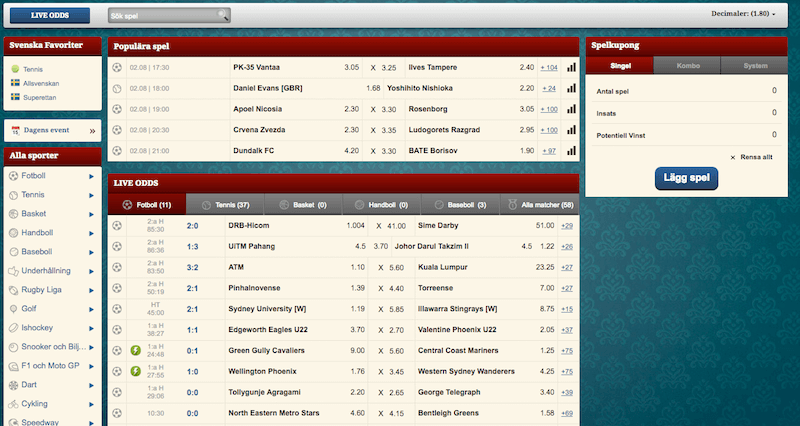Click the Lägg spel button
The image size is (800, 426).
pos(686,178)
